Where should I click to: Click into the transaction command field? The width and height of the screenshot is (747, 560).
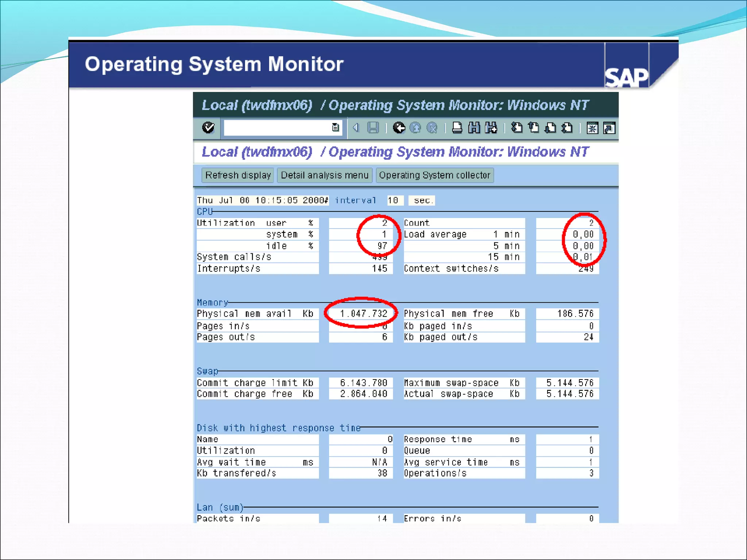coord(277,128)
